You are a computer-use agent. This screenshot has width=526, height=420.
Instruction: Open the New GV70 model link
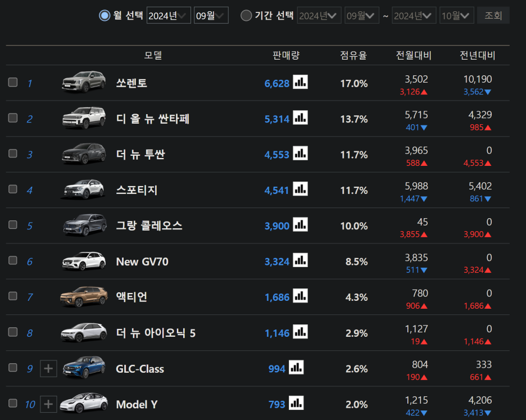tap(142, 261)
